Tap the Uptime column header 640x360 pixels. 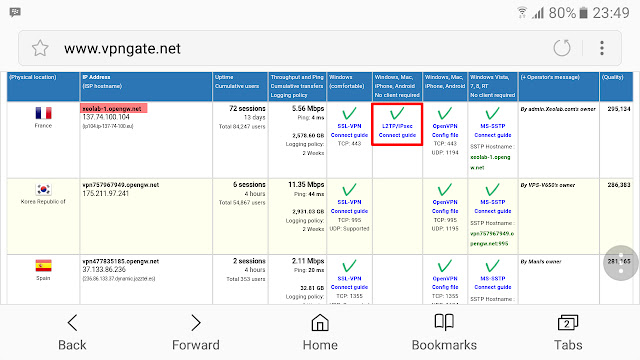pyautogui.click(x=240, y=86)
